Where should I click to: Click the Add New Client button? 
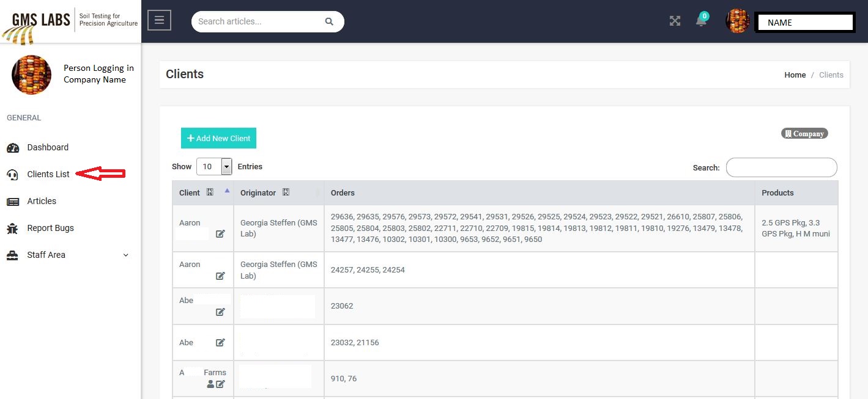(x=218, y=138)
